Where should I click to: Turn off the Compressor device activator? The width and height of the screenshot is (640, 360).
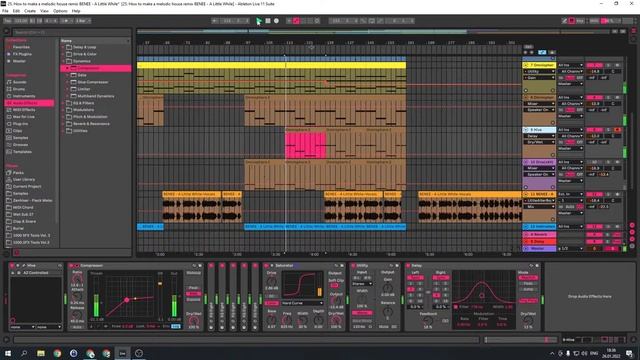tap(71, 266)
